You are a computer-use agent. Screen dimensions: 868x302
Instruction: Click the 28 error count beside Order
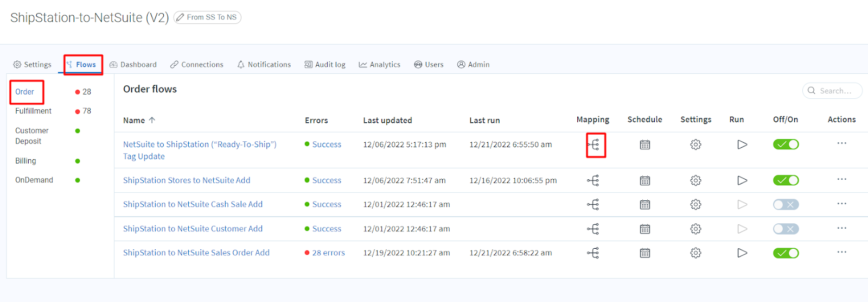click(x=87, y=92)
